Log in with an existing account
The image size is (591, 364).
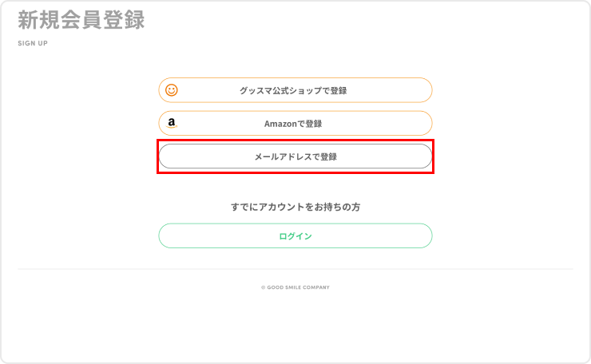(295, 236)
